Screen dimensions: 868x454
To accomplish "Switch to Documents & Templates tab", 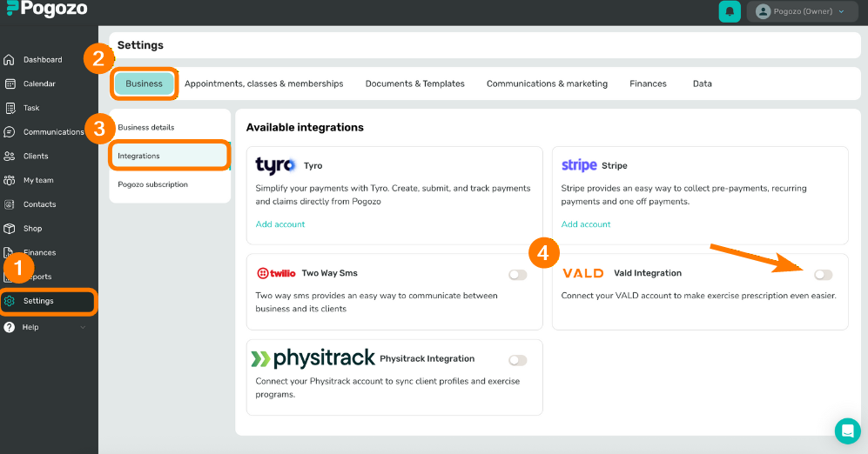I will [x=414, y=83].
